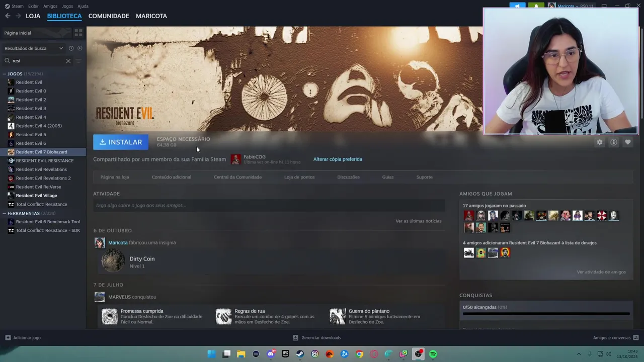
Task: Show game info icon
Action: (x=613, y=142)
